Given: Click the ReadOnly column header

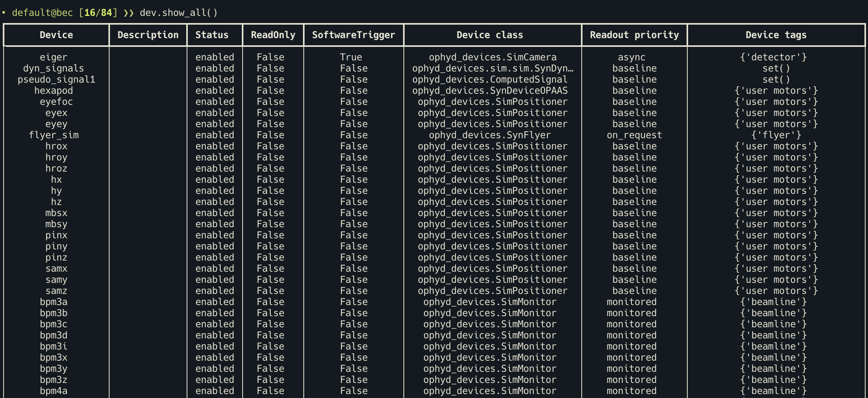Looking at the screenshot, I should tap(273, 35).
